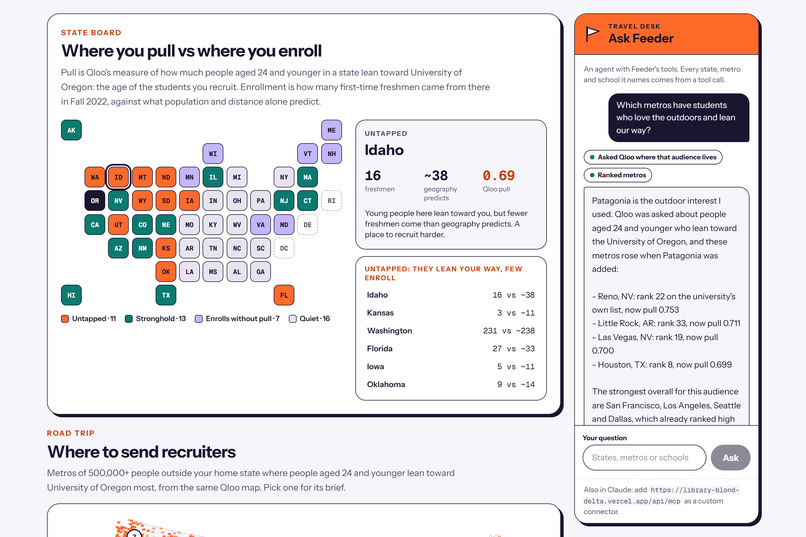806x537 pixels.
Task: Select the Oklahoma row in untapped list
Action: click(x=451, y=384)
